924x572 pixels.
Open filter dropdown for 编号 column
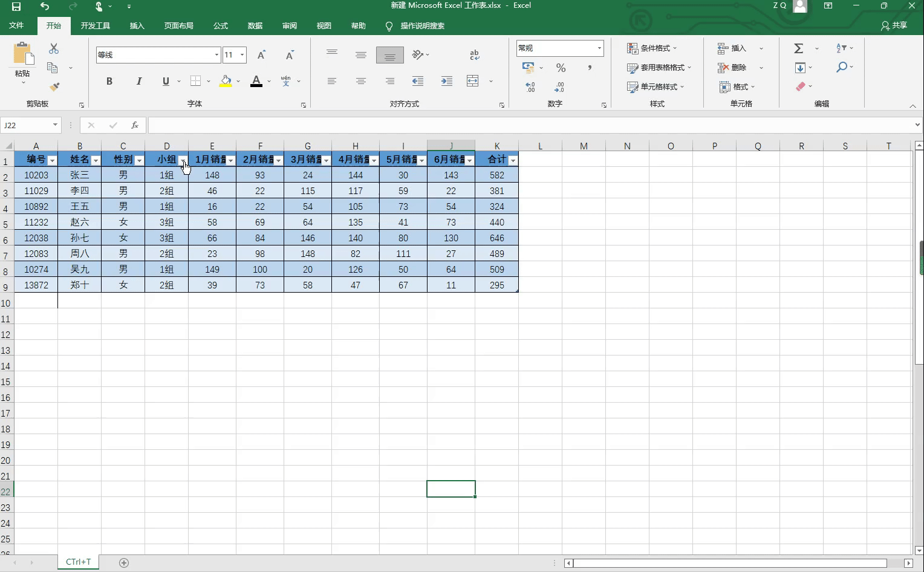[52, 160]
